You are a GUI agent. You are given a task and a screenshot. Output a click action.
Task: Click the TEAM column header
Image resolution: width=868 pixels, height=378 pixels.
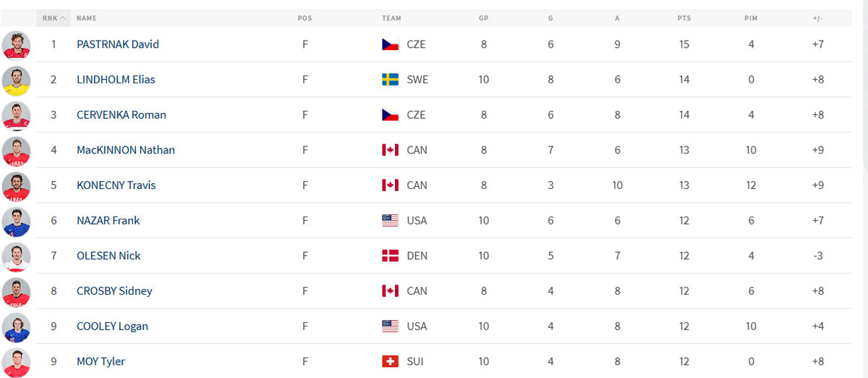pos(391,18)
